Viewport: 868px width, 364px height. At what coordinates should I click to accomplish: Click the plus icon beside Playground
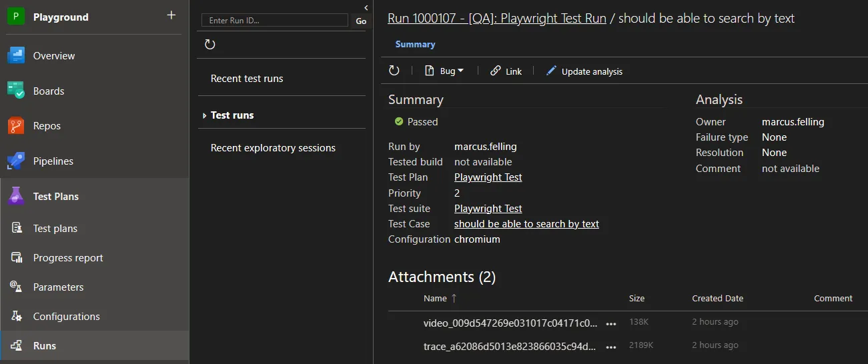click(171, 15)
